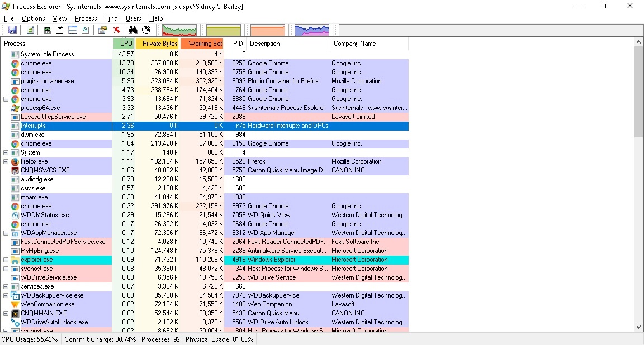The width and height of the screenshot is (644, 345).
Task: Collapse the svchost.exe PID 344 node
Action: coord(6,269)
